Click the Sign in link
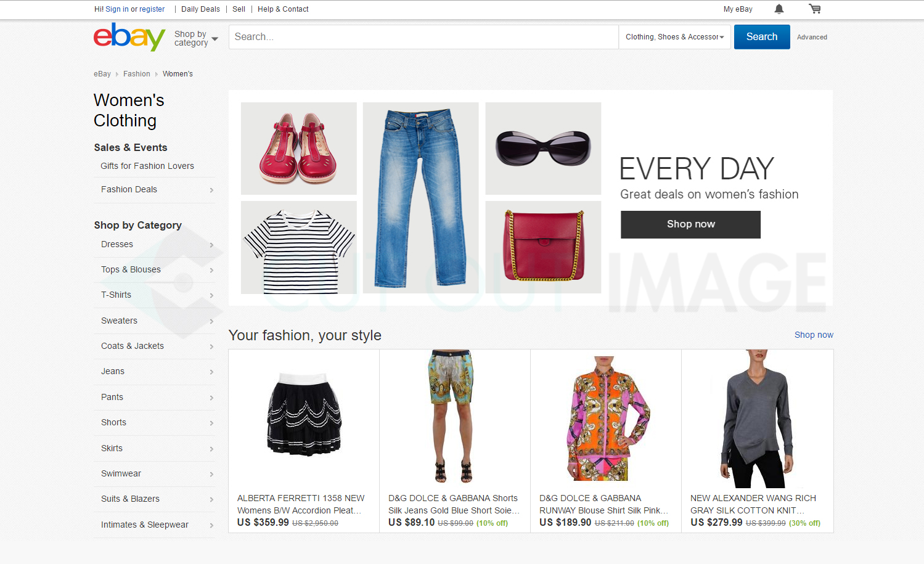The height and width of the screenshot is (564, 924). click(x=117, y=9)
